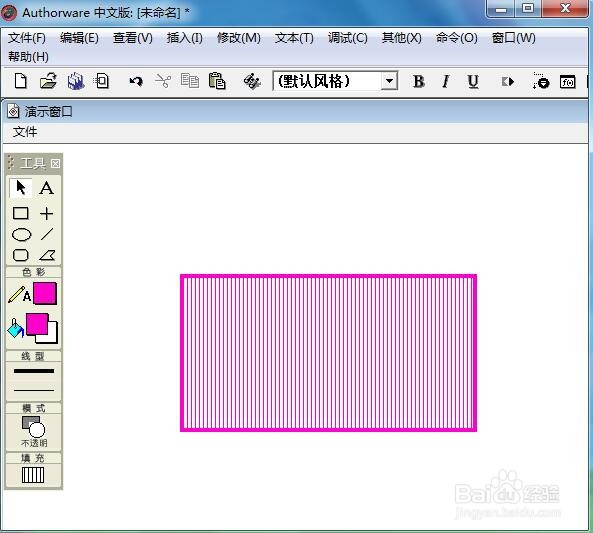Toggle Underline formatting
The image size is (593, 533).
(x=473, y=81)
